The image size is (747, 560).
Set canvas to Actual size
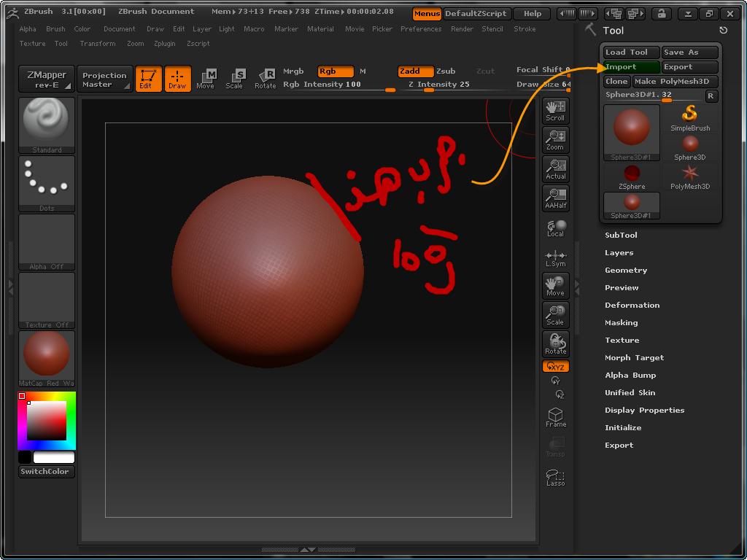[x=555, y=169]
